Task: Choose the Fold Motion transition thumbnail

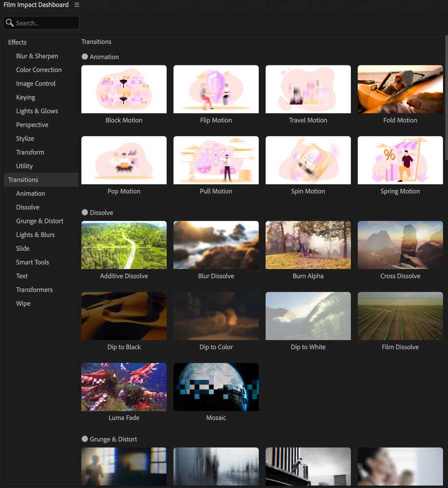Action: point(400,89)
